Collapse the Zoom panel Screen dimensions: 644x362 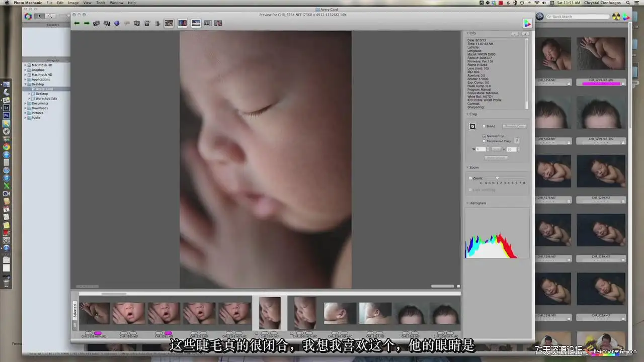click(467, 167)
